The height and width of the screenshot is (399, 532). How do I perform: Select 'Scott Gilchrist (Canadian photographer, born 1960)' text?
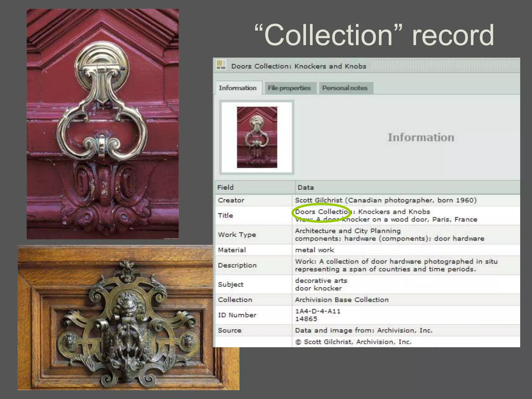(x=386, y=200)
